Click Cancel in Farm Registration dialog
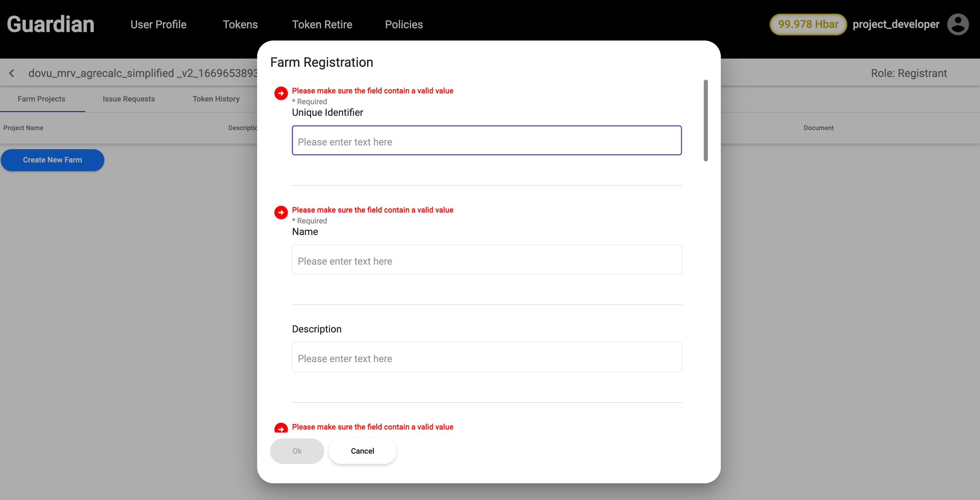This screenshot has width=980, height=500. [x=362, y=451]
